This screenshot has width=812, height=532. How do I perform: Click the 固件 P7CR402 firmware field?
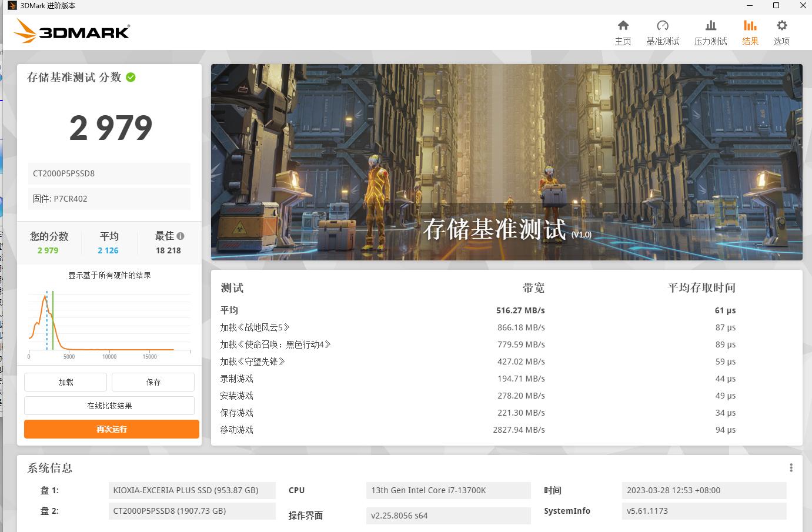pos(109,199)
